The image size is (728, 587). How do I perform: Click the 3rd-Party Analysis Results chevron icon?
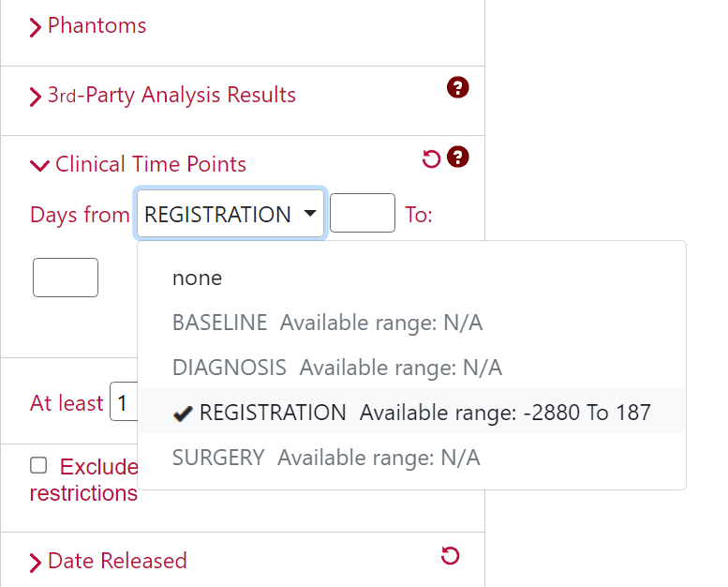36,97
